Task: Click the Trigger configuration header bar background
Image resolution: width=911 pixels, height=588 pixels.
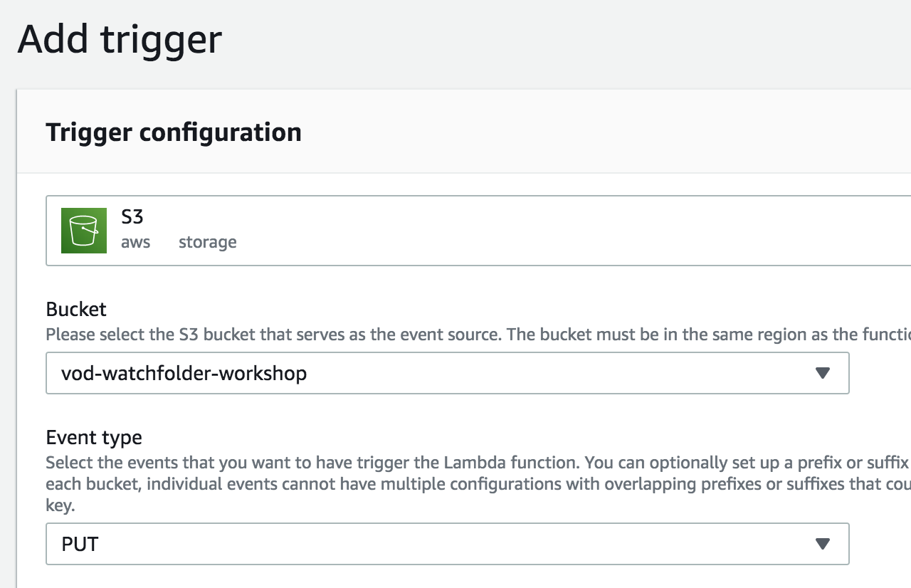Action: click(x=605, y=132)
